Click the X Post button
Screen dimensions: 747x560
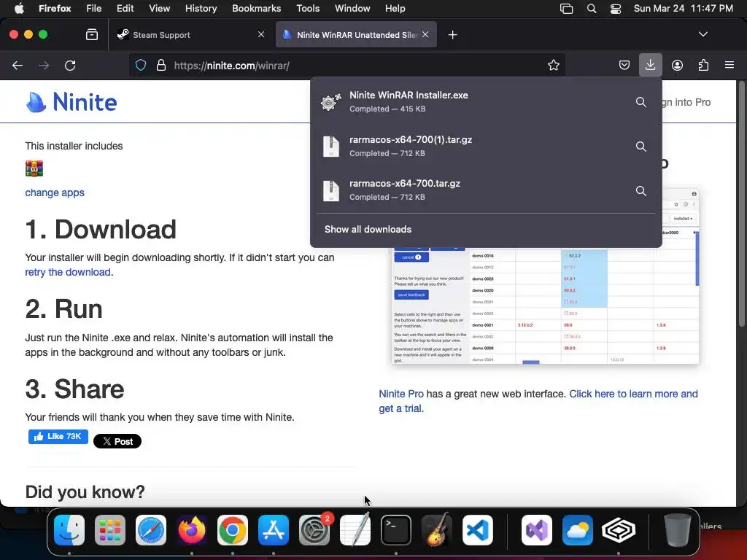point(117,441)
